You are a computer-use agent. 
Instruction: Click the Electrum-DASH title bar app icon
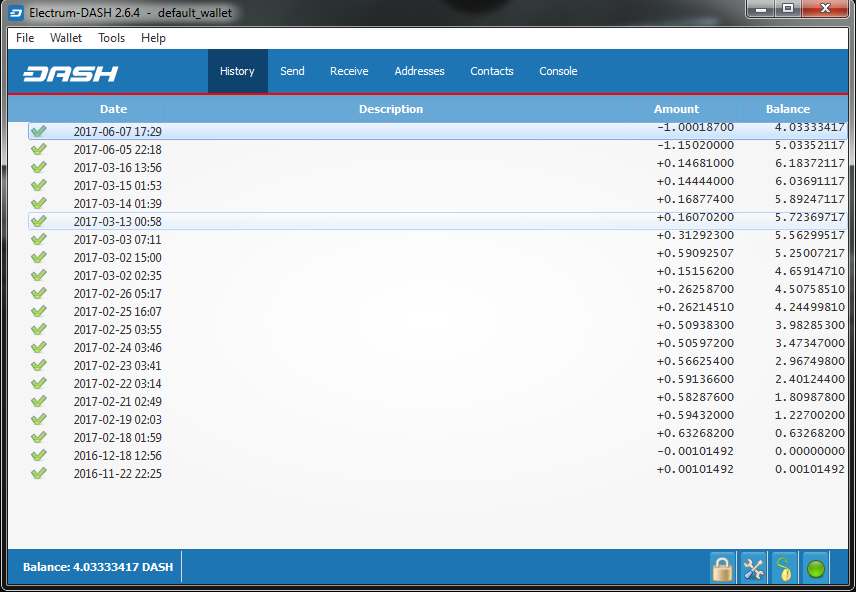point(16,13)
